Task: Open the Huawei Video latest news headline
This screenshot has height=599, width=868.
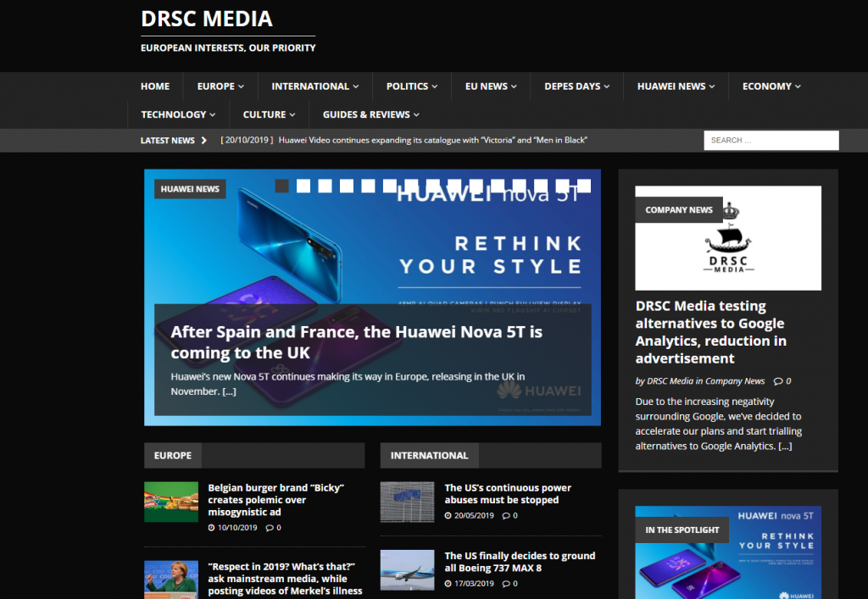Action: click(433, 141)
